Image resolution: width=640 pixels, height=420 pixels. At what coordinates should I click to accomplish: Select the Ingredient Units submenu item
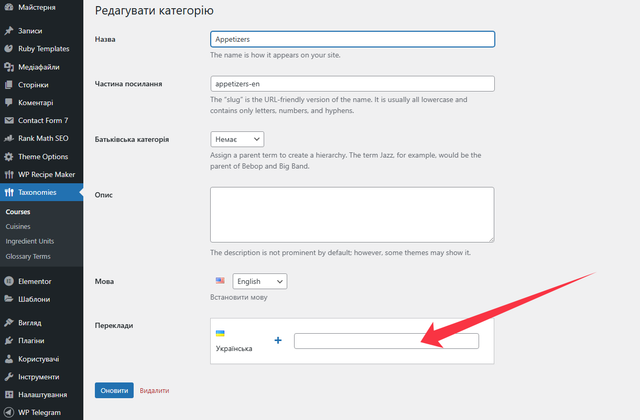30,241
